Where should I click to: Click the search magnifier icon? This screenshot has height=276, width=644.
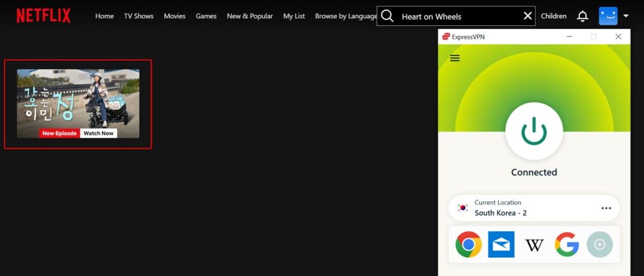click(x=387, y=16)
